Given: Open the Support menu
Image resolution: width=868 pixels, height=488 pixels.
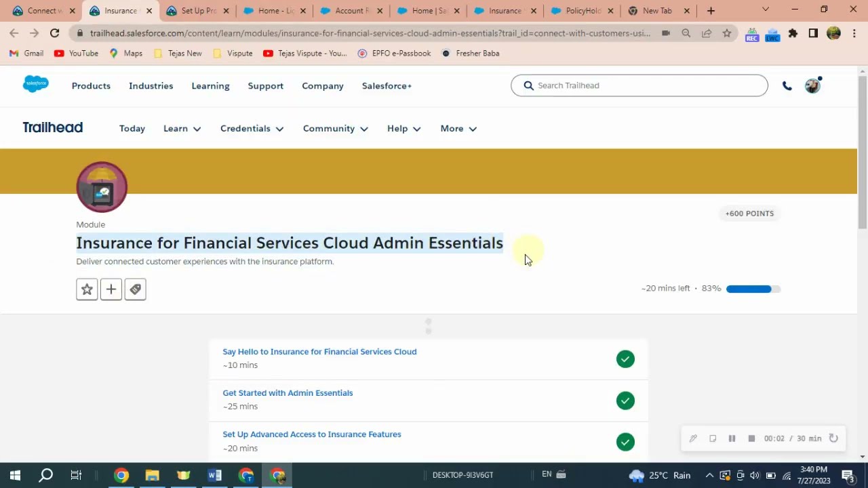Looking at the screenshot, I should tap(266, 86).
